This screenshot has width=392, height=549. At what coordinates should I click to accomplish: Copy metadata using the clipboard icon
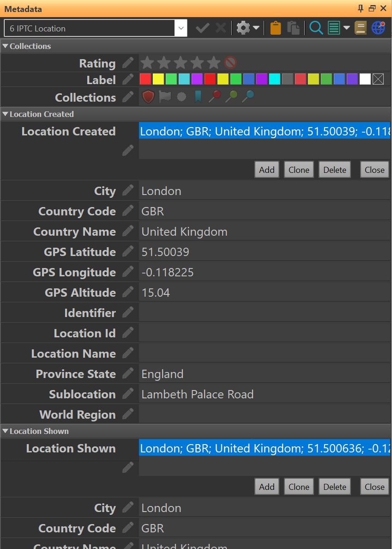[275, 28]
